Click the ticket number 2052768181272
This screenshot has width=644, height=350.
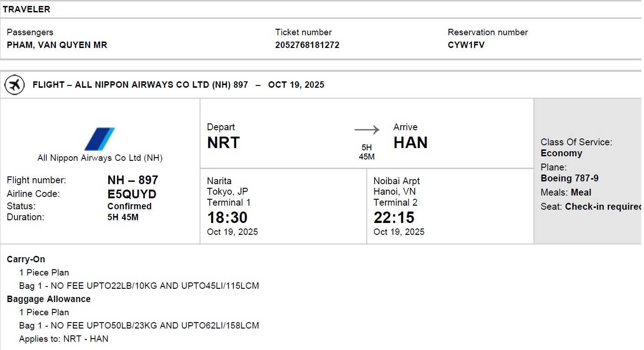[x=307, y=45]
